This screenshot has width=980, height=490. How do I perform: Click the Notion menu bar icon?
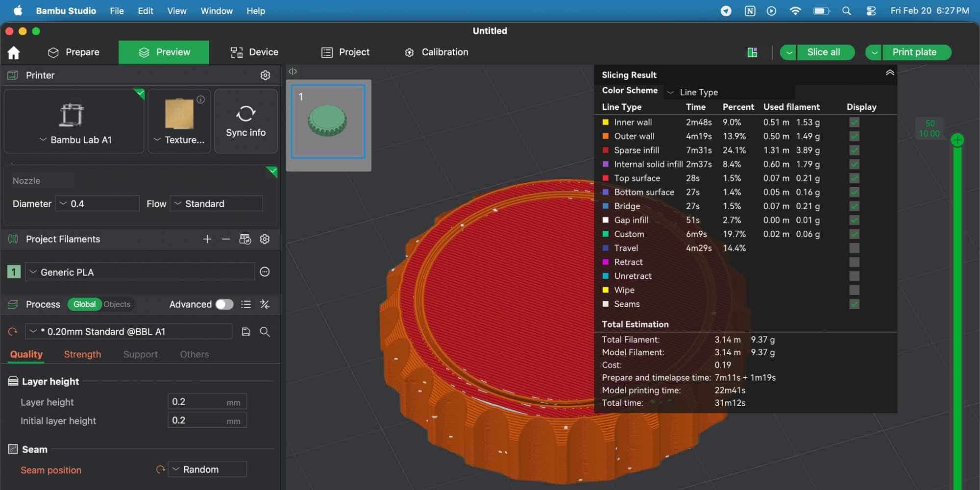click(x=750, y=11)
